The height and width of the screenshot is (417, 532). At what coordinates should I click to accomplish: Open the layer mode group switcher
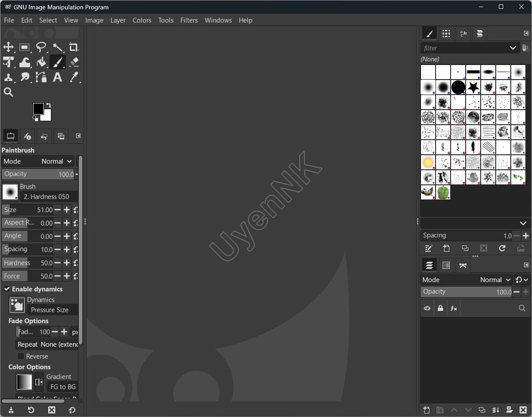(521, 280)
